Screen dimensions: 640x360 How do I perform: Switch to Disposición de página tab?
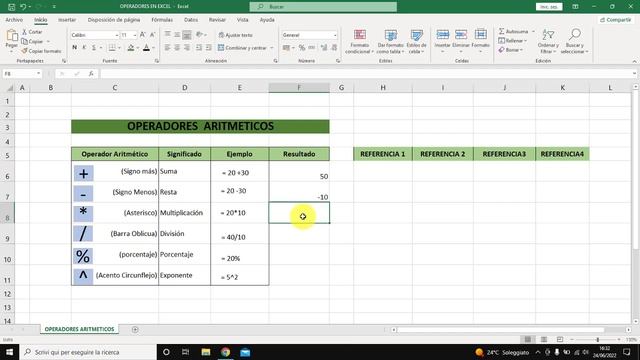coord(114,20)
